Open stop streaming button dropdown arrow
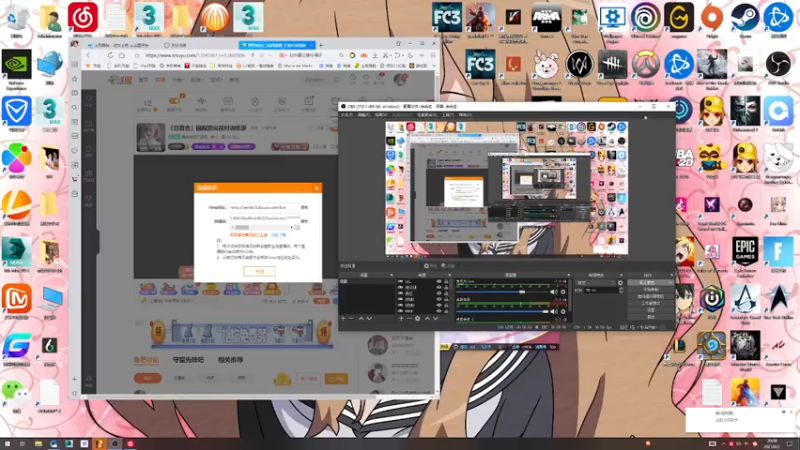Viewport: 800px width, 450px height. pyautogui.click(x=670, y=282)
